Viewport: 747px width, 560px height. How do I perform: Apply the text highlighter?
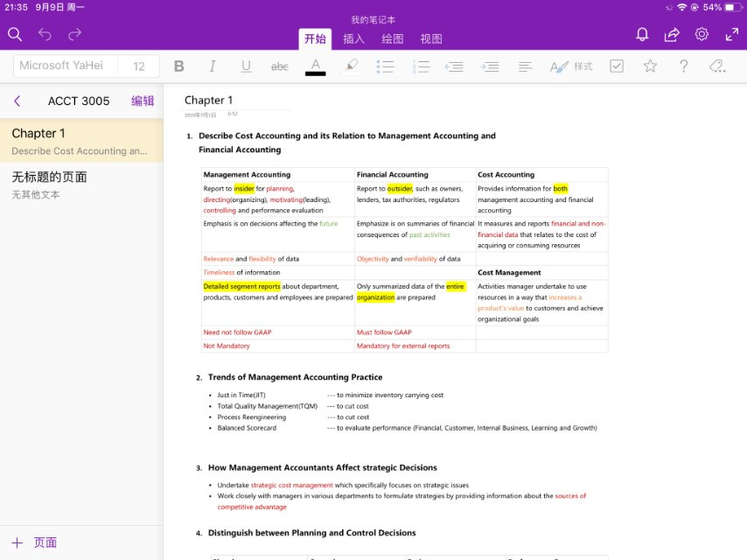pyautogui.click(x=352, y=66)
